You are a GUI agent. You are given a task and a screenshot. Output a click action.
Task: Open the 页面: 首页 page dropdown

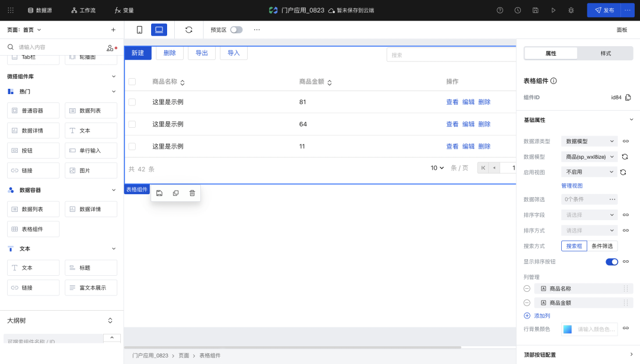(x=24, y=30)
